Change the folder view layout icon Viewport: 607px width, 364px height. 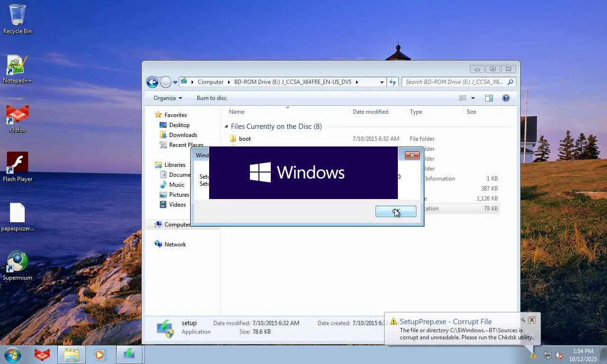(x=463, y=98)
